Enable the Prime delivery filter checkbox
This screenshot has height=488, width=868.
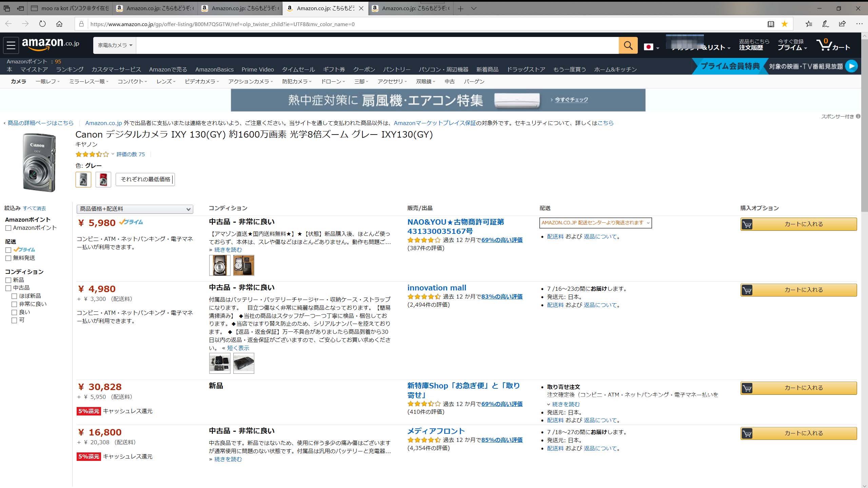pyautogui.click(x=8, y=250)
